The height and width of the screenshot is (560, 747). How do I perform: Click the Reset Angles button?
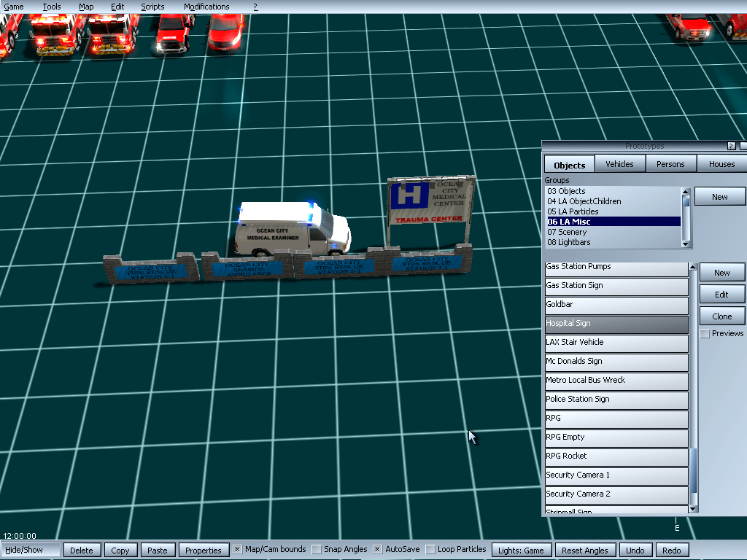[584, 550]
